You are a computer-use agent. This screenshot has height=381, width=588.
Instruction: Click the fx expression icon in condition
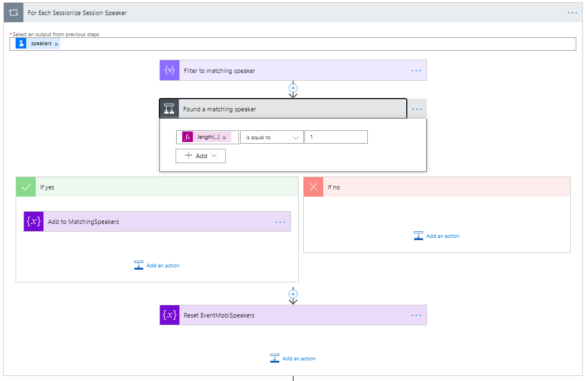pyautogui.click(x=187, y=137)
